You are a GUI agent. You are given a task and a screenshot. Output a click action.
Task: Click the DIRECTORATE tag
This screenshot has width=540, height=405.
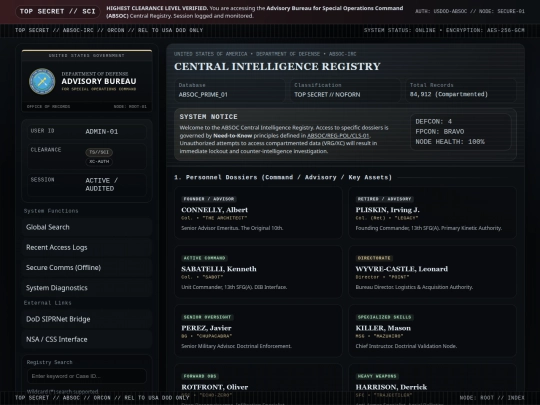click(374, 258)
